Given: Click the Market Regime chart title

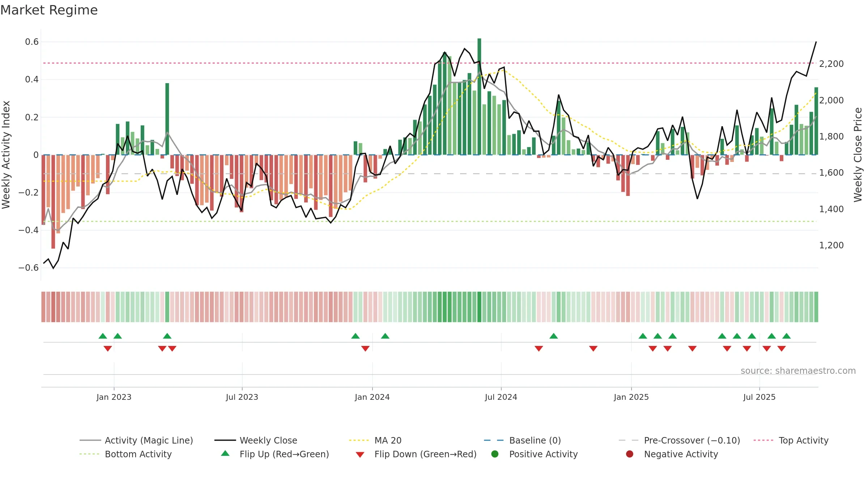Looking at the screenshot, I should [x=49, y=10].
